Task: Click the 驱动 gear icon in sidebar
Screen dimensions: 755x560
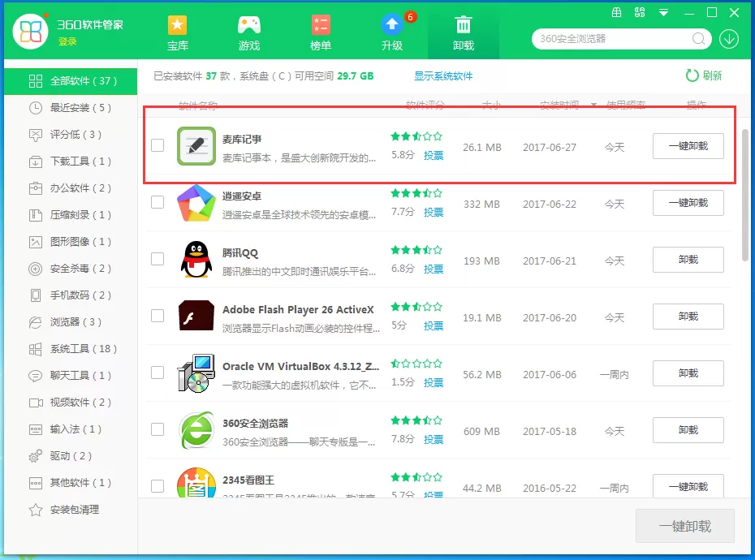Action: (x=36, y=456)
